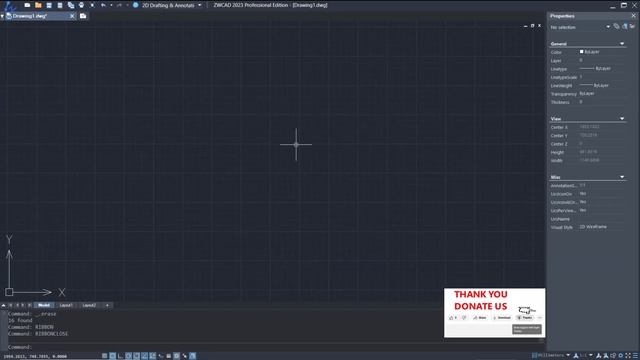Collapse the View section in Properties
Viewport: 640px width, 360px height.
click(622, 119)
